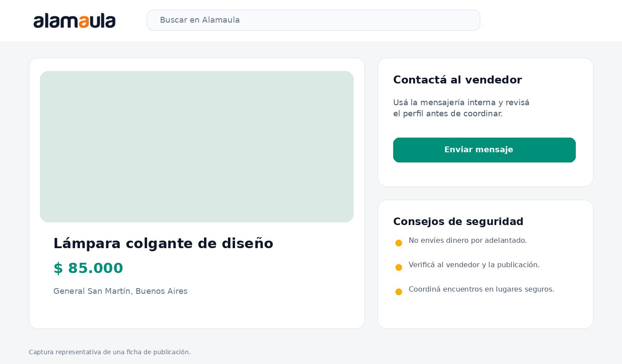Click the bullet beside Coordiná encuentros

tap(399, 292)
